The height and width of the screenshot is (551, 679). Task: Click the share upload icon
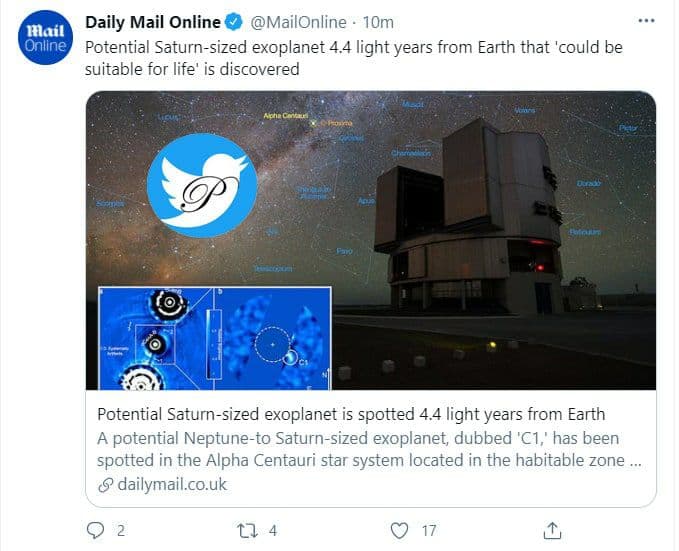551,529
